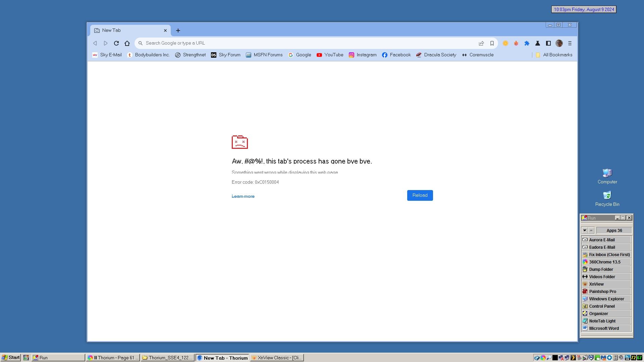
Task: Launch Paintshop Pro from the Run panel
Action: coord(606,292)
